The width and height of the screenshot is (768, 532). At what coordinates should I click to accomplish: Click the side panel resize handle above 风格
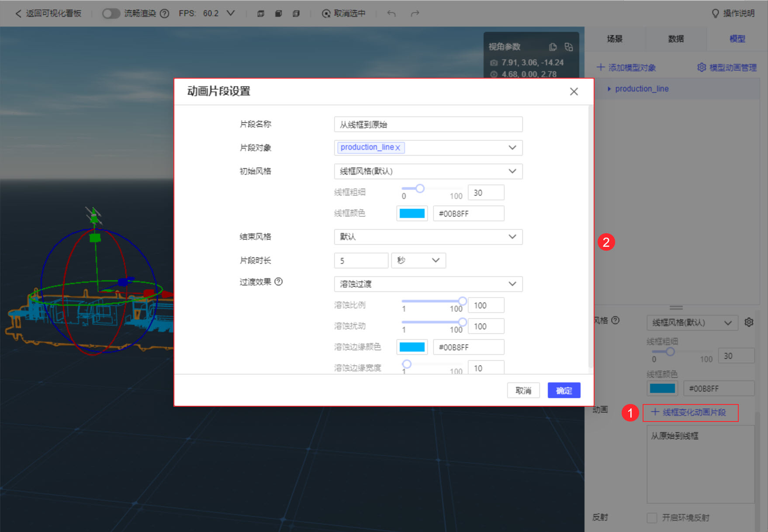click(x=676, y=307)
